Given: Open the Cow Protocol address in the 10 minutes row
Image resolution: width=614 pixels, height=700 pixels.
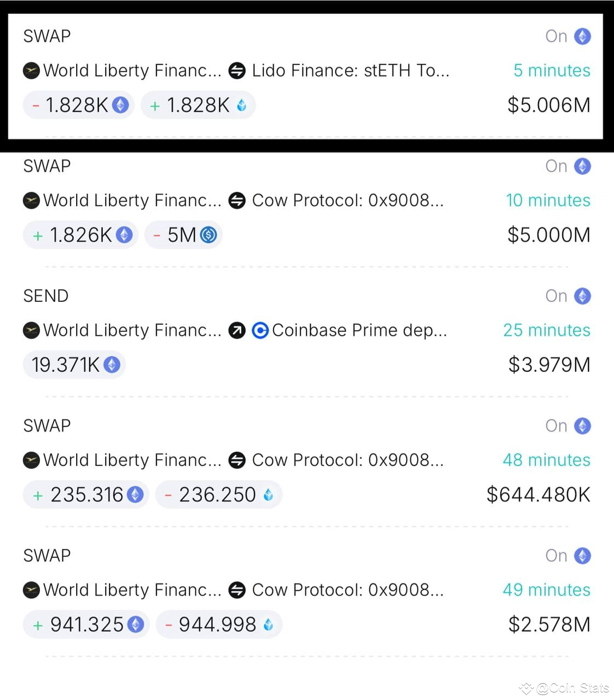Looking at the screenshot, I should (x=347, y=201).
